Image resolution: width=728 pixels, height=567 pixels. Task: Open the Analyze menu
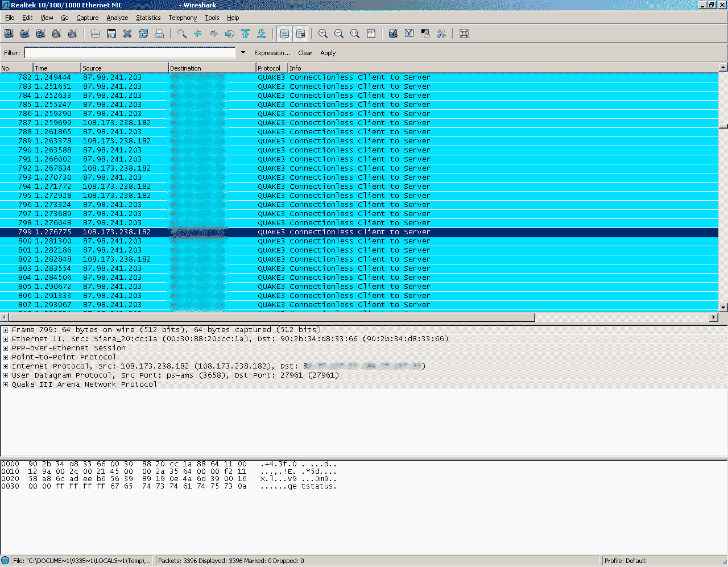tap(117, 18)
